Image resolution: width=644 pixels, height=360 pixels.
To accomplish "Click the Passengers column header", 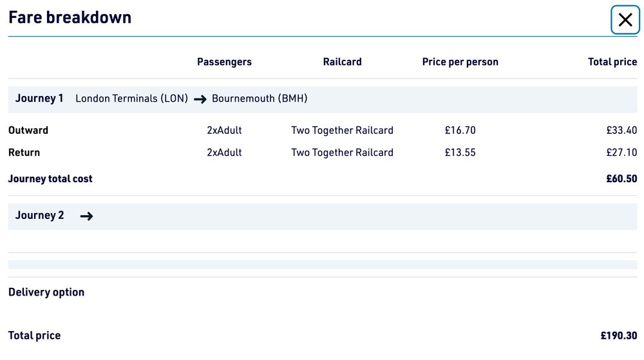I will [x=224, y=62].
